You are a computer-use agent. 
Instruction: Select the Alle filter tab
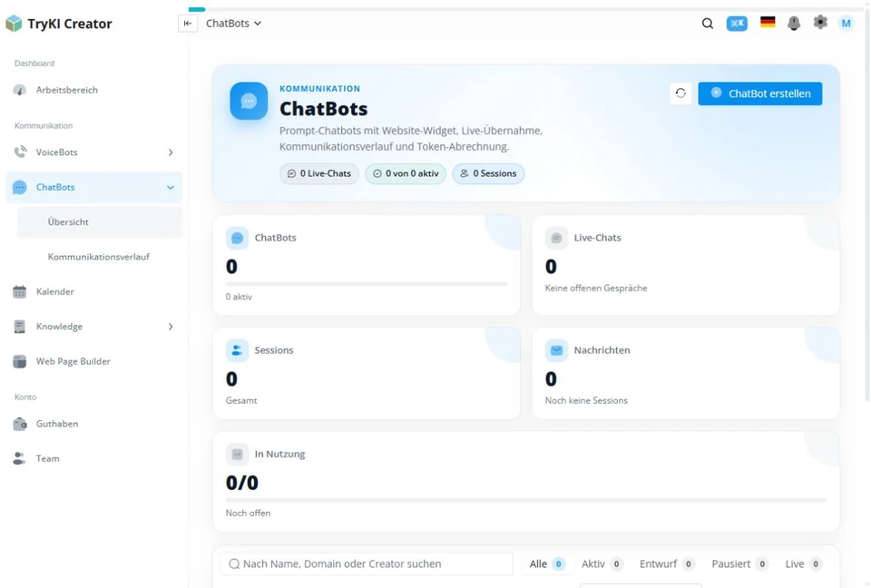546,564
